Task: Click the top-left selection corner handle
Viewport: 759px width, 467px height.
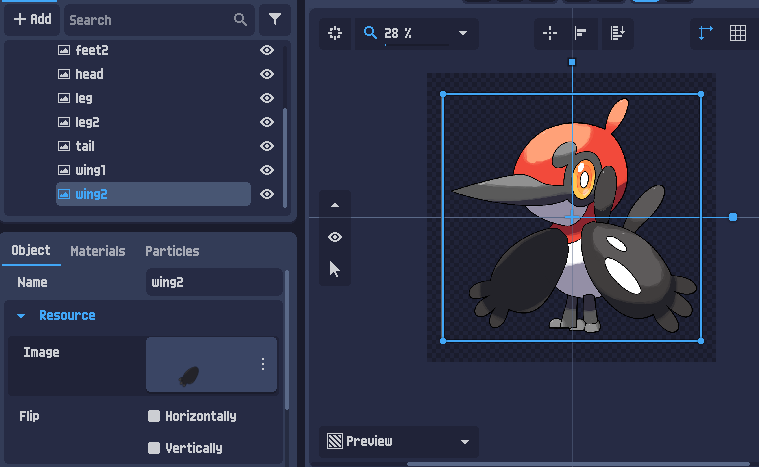Action: pos(443,94)
